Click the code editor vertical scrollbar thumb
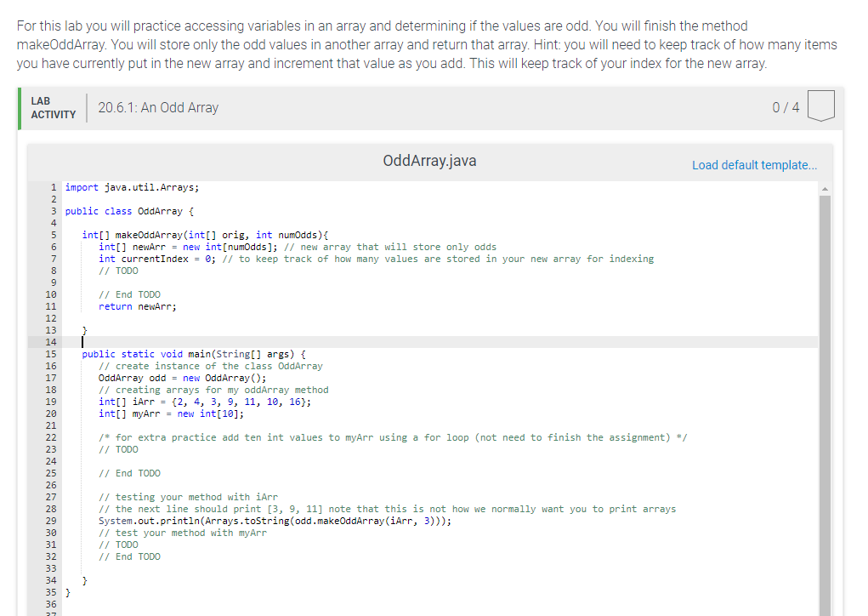Screen dimensions: 868x616 (825, 404)
